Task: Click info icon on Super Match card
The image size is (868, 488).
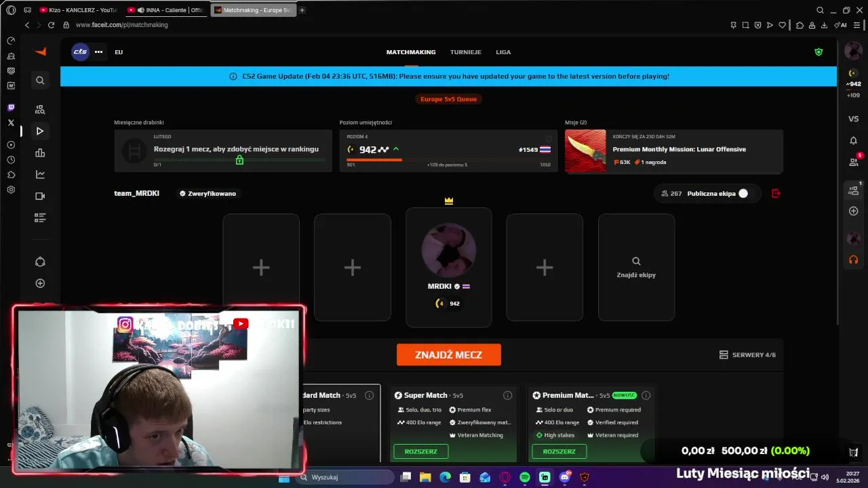Action: tap(507, 395)
